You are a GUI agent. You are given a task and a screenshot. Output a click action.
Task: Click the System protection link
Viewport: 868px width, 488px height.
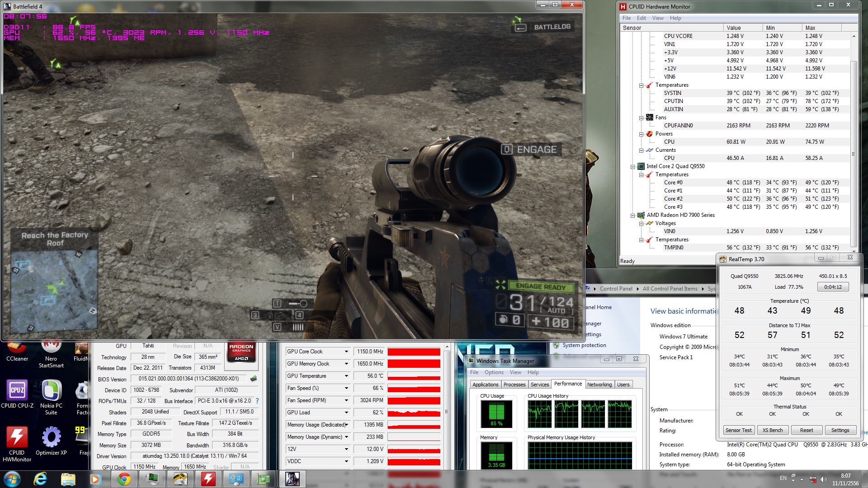point(584,345)
